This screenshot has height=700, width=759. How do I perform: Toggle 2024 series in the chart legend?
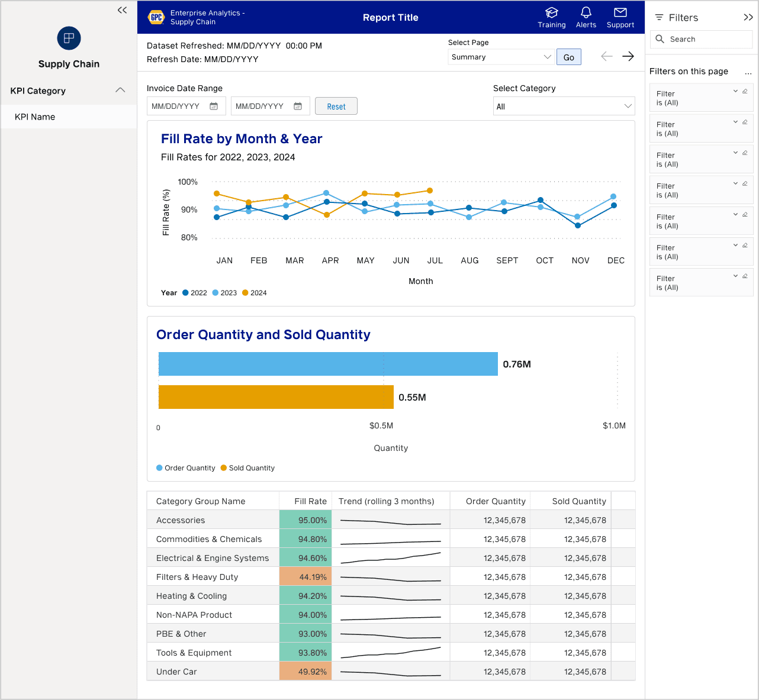255,293
